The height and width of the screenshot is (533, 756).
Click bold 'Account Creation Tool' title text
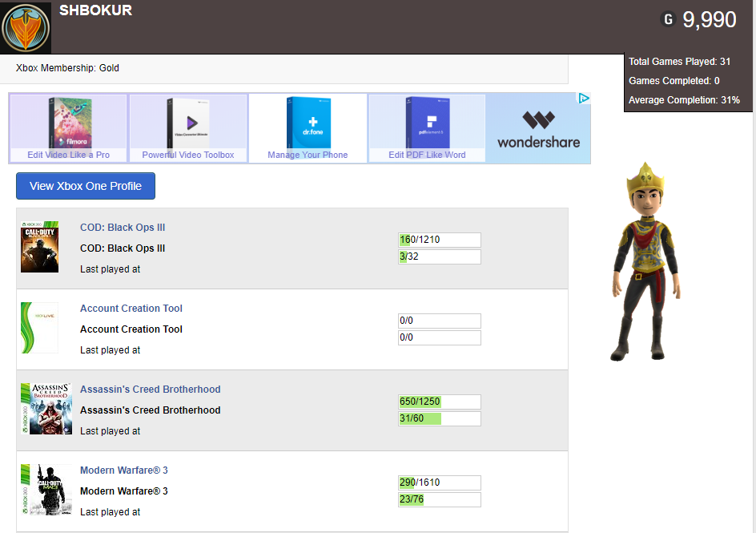point(131,329)
